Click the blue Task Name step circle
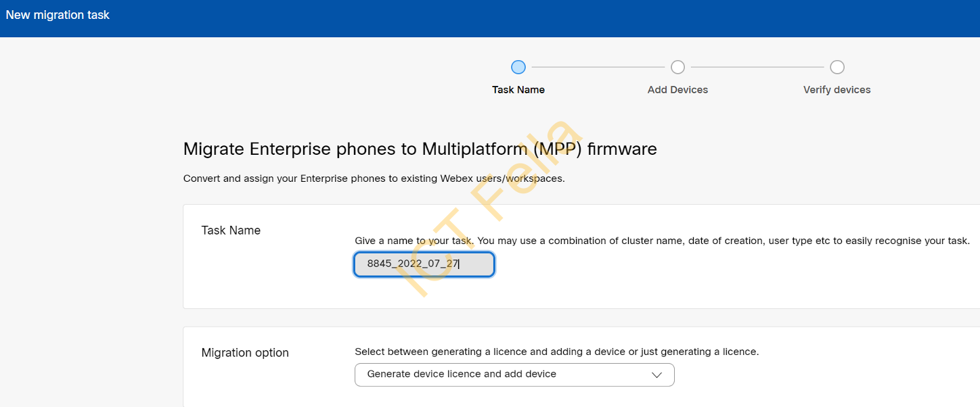The image size is (980, 407). (518, 67)
